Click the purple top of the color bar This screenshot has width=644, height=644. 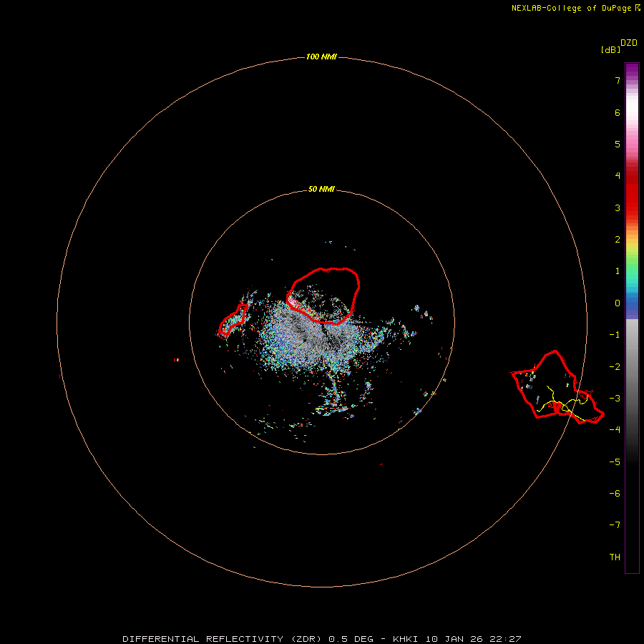click(632, 69)
